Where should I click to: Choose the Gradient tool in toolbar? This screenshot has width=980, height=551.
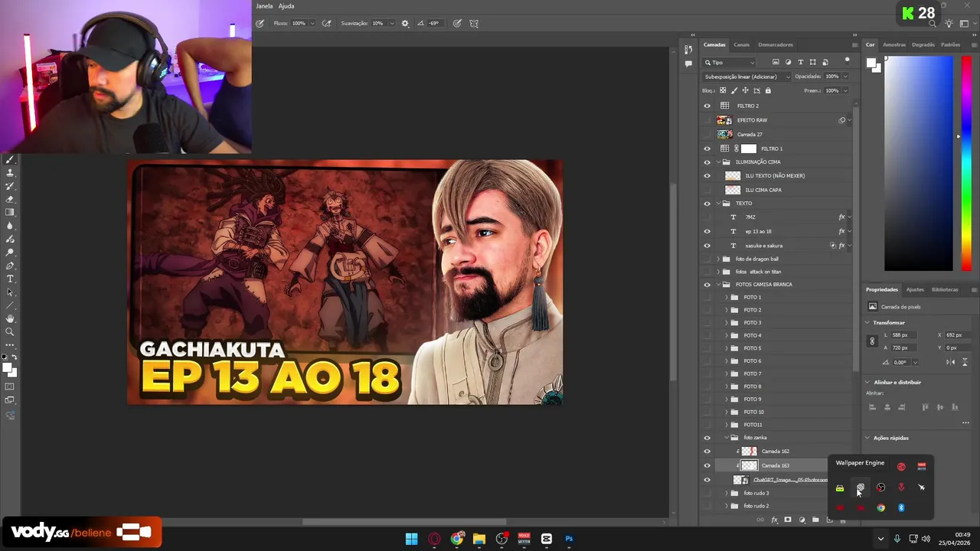tap(10, 213)
